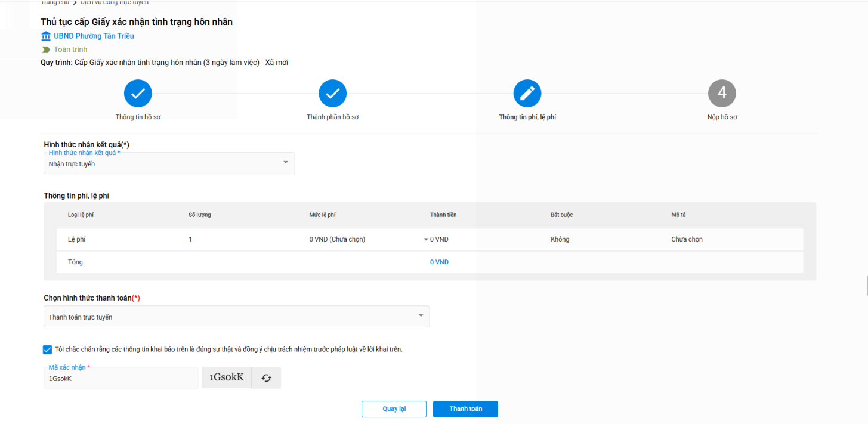Click the checkmark icon for Thành phần hồ sơ step
Image resolution: width=868 pixels, height=424 pixels.
332,94
